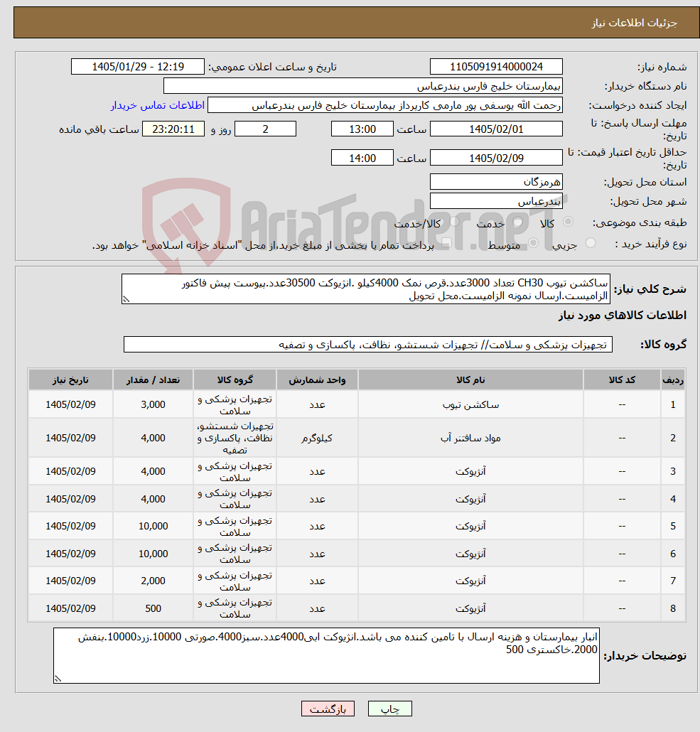
Task: Click quantity 4,000 in row 3
Action: [153, 471]
